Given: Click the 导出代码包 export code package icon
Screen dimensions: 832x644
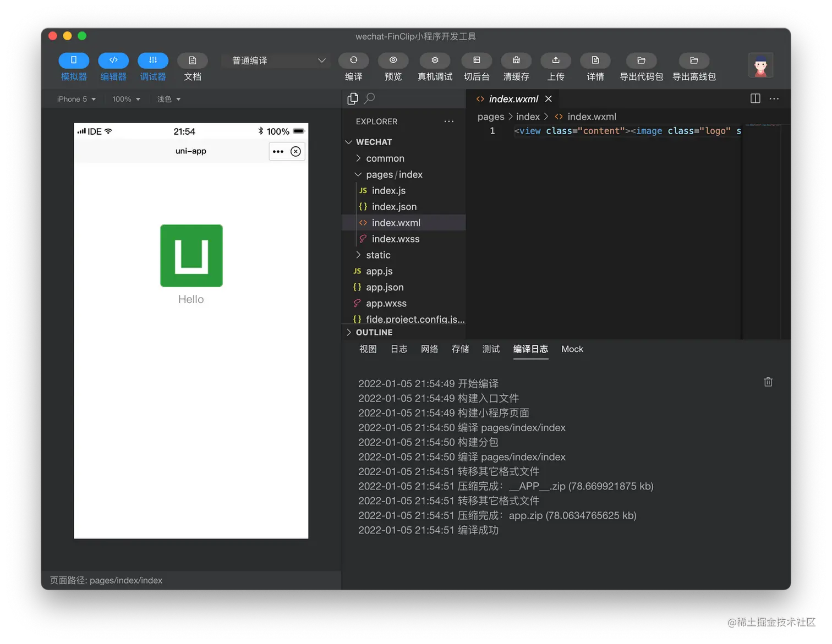Looking at the screenshot, I should (x=642, y=60).
